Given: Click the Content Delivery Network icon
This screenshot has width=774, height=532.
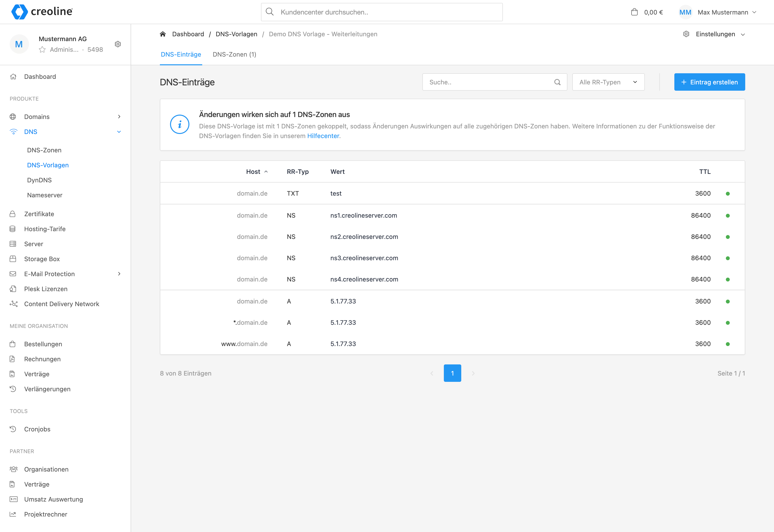Looking at the screenshot, I should point(13,304).
